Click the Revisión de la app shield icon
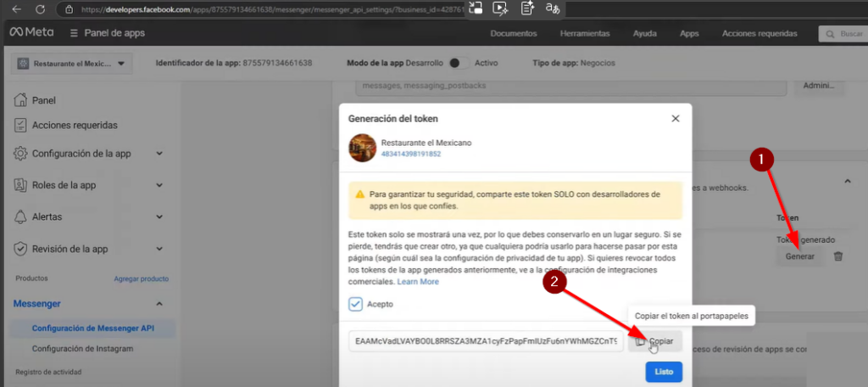The image size is (868, 387). 20,249
